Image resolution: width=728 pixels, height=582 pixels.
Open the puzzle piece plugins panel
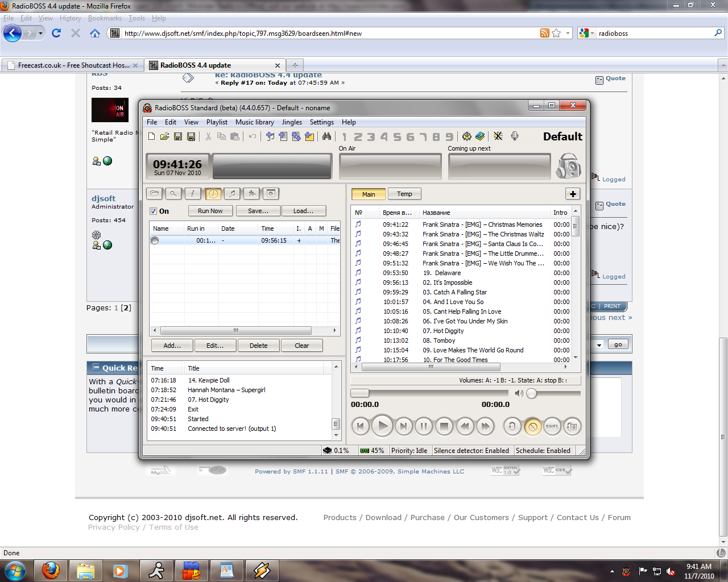[x=251, y=194]
